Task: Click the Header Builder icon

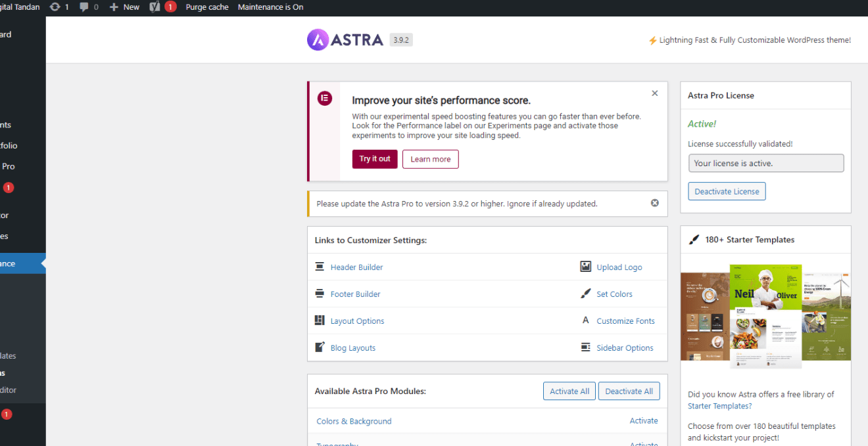Action: (x=320, y=267)
